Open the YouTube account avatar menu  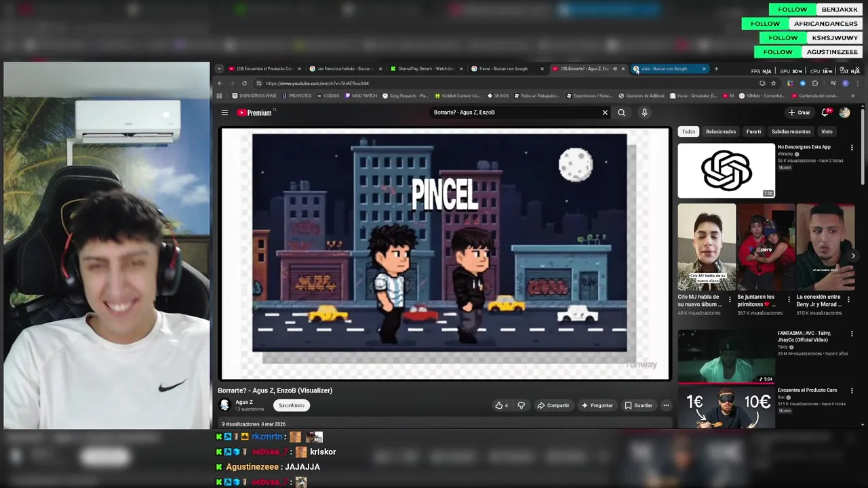point(844,113)
